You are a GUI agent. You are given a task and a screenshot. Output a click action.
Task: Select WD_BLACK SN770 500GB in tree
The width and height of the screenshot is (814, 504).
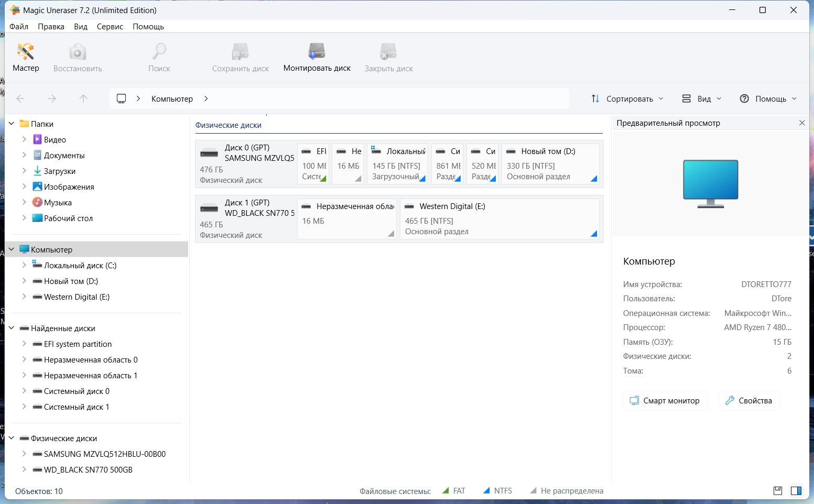[x=88, y=470]
